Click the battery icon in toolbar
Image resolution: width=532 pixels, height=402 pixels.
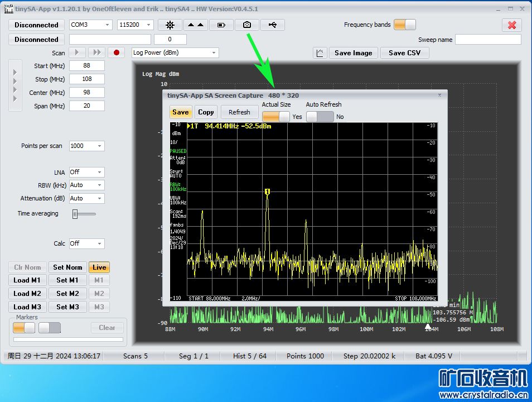[221, 25]
